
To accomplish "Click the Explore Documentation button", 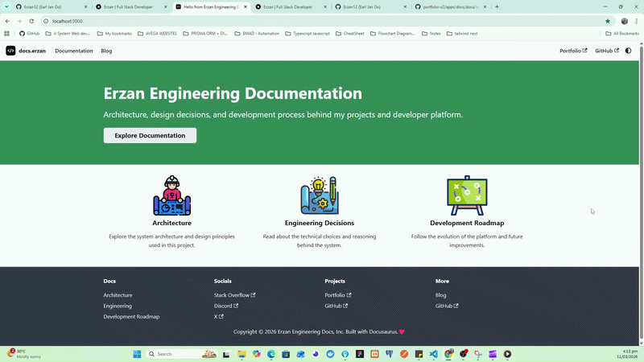I will point(150,135).
